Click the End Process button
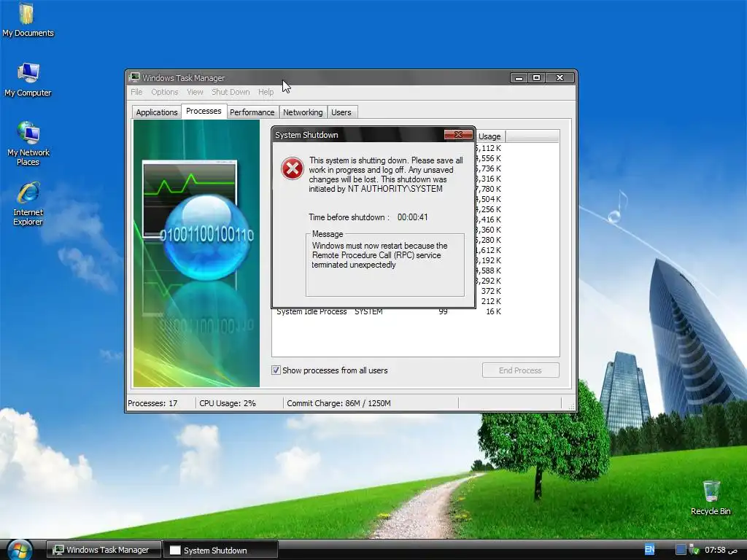 (x=520, y=370)
